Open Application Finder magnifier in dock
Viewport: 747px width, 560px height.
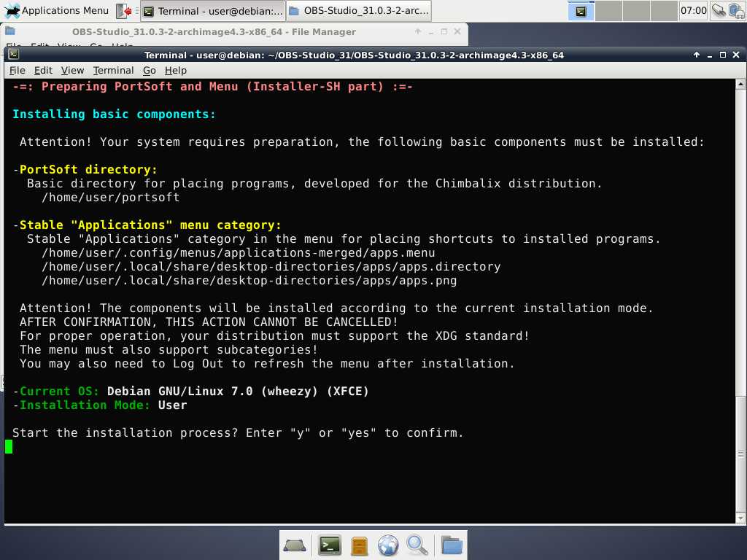pos(417,545)
